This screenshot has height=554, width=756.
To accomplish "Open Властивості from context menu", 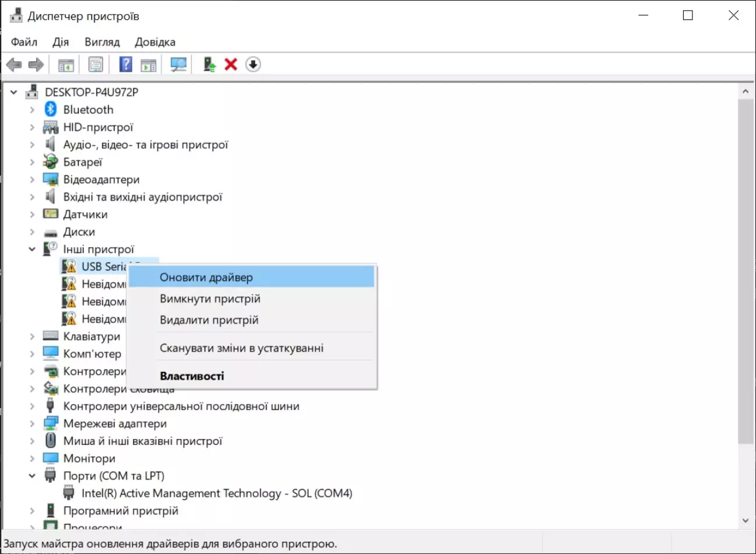I will pyautogui.click(x=192, y=376).
